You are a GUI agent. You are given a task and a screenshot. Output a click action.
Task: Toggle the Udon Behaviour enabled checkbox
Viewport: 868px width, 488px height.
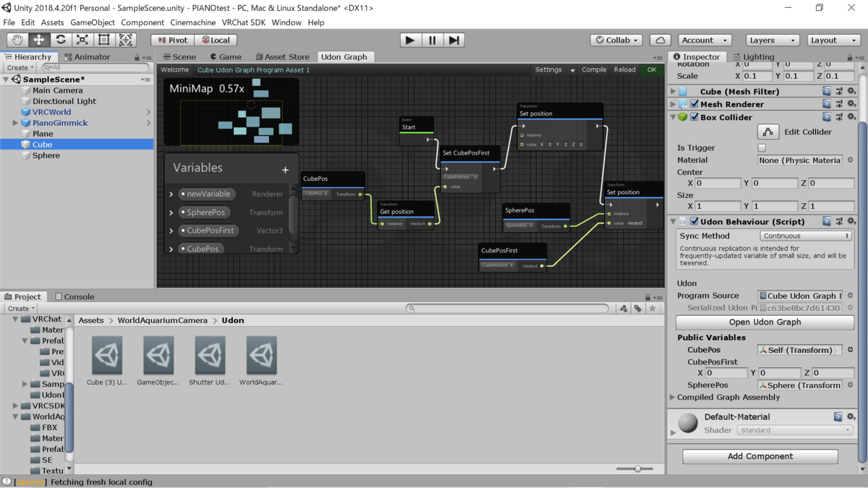[x=694, y=221]
